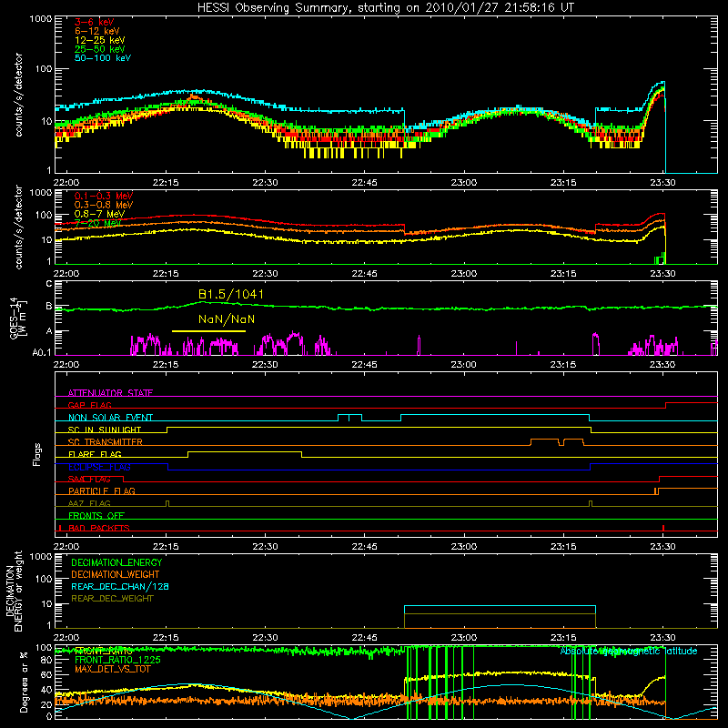728x728 pixels.
Task: Click the 22:30 tick label below GOES panel
Action: pos(265,364)
